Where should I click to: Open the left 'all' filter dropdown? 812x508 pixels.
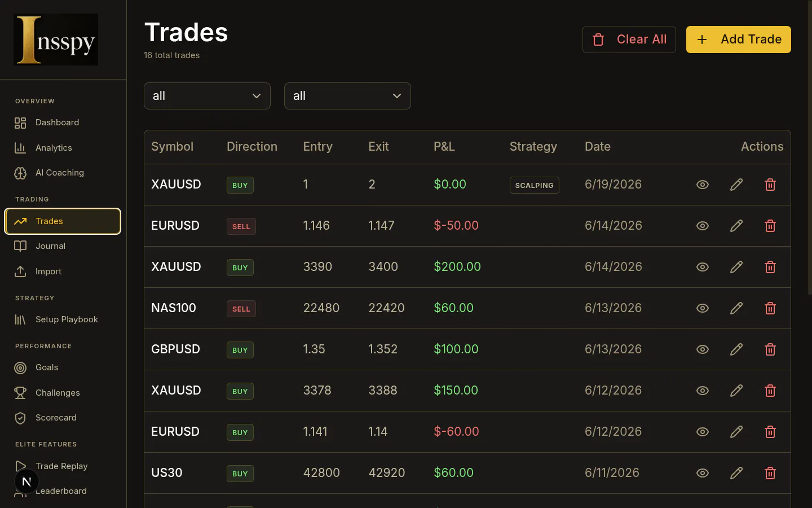tap(207, 96)
